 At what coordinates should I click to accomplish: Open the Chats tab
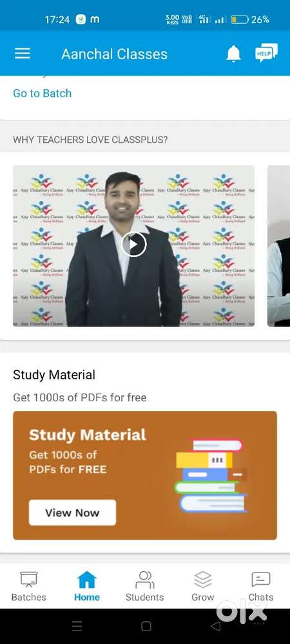pos(261,587)
